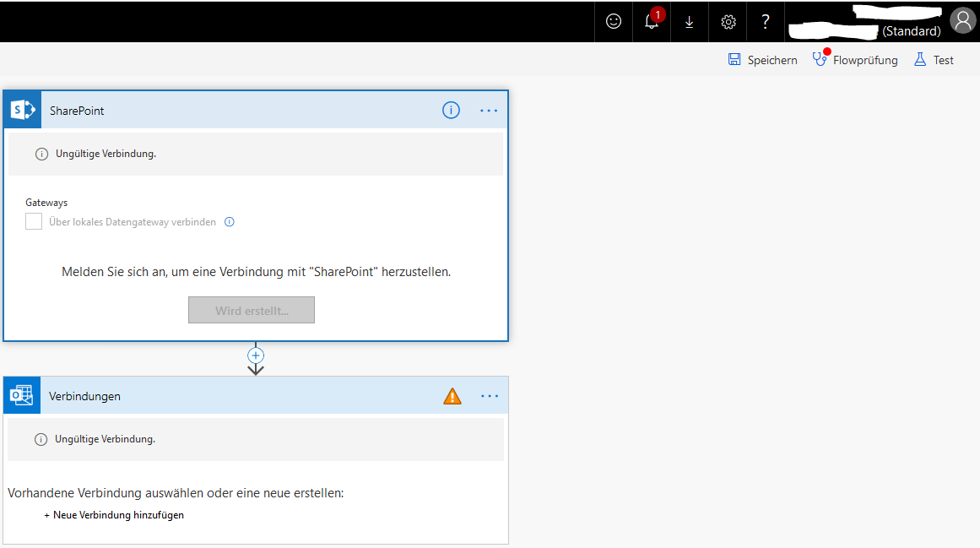Viewport: 980px width, 548px height.
Task: Click the '(Standard)' environment label
Action: coord(912,31)
